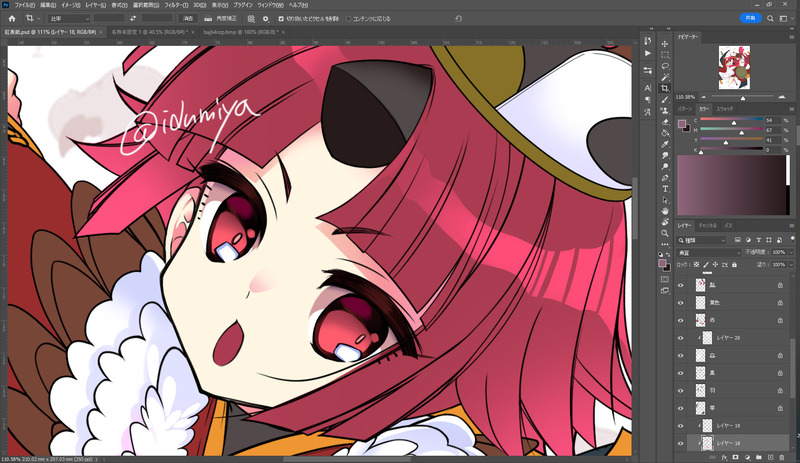The image size is (800, 463).
Task: Open the Edit Toolbar three-dots menu
Action: click(665, 245)
